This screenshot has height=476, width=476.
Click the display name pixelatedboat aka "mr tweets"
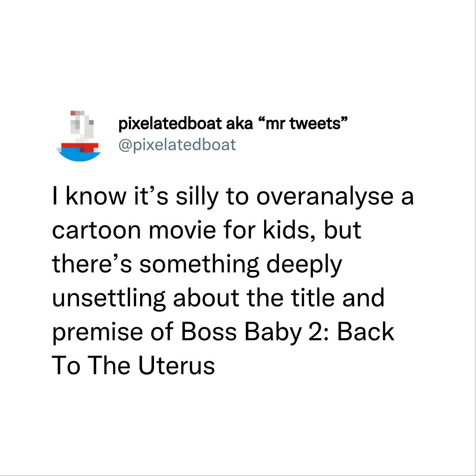coord(232,124)
